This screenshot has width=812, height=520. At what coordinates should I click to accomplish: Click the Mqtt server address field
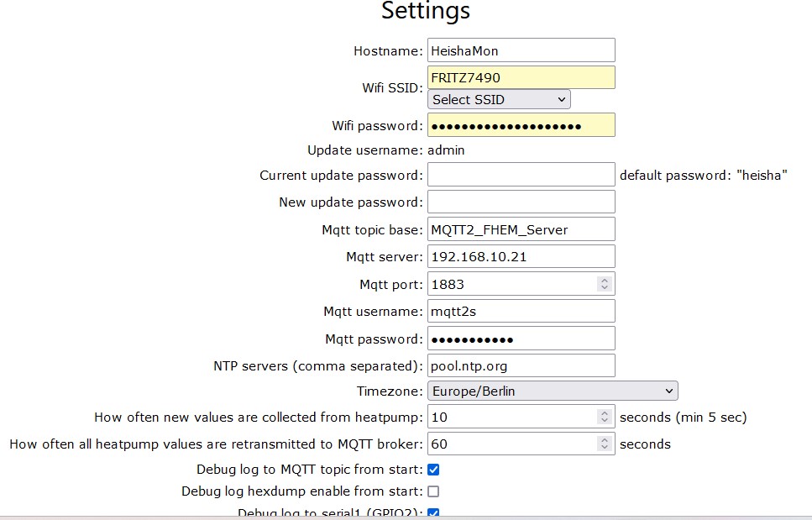point(521,256)
